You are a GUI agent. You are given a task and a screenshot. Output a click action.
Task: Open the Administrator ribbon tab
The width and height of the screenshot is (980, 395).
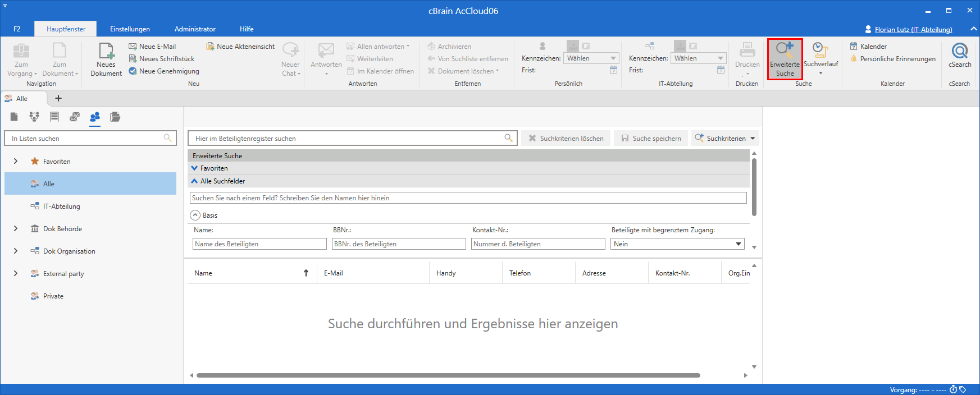tap(195, 29)
